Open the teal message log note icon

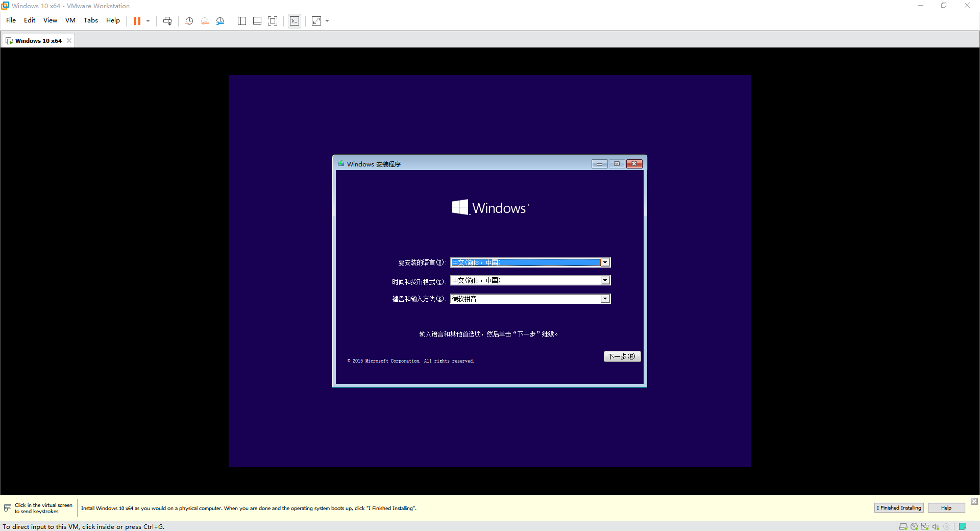point(963,526)
